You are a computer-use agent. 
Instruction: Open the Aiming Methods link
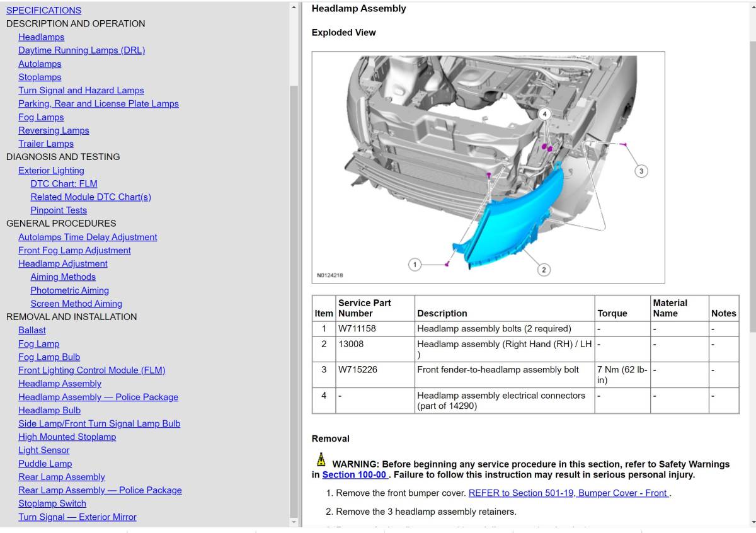(x=63, y=277)
